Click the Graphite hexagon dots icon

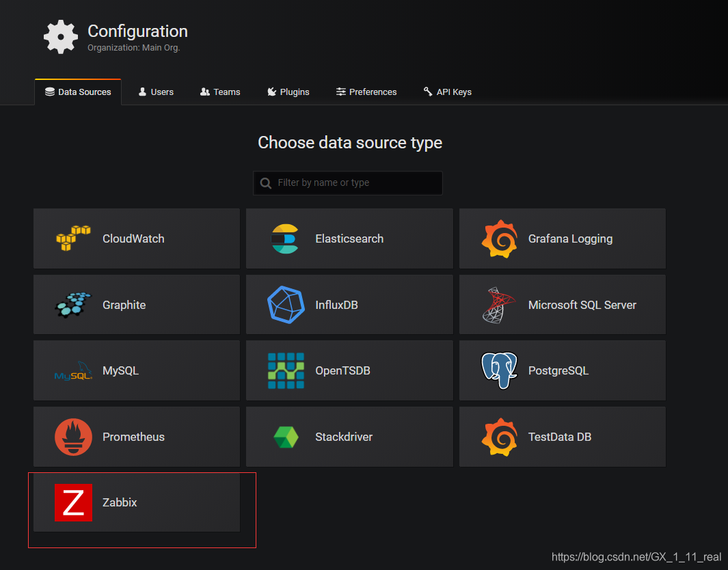click(x=73, y=305)
